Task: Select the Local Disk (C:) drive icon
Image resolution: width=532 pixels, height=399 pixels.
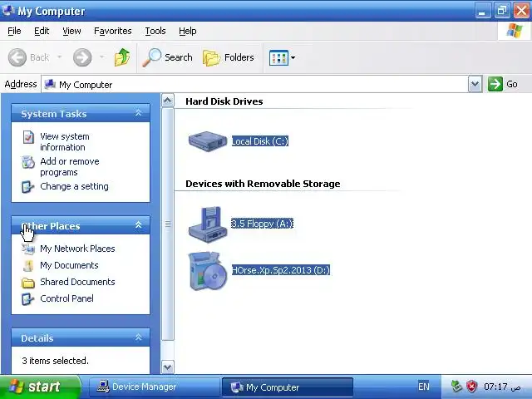Action: [x=207, y=140]
